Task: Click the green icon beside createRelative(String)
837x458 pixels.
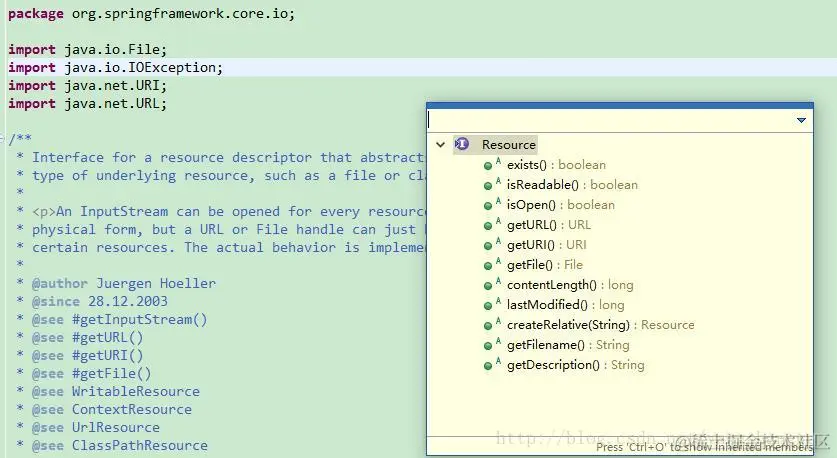Action: pyautogui.click(x=488, y=326)
